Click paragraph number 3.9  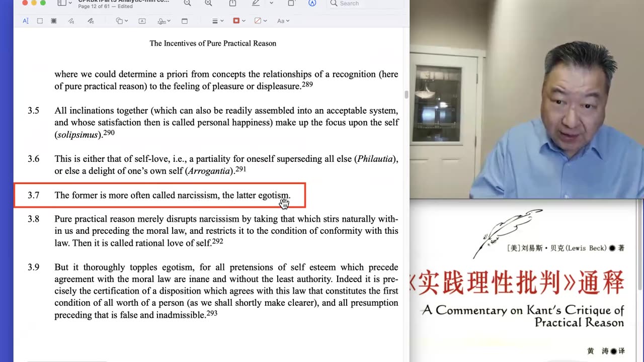33,267
